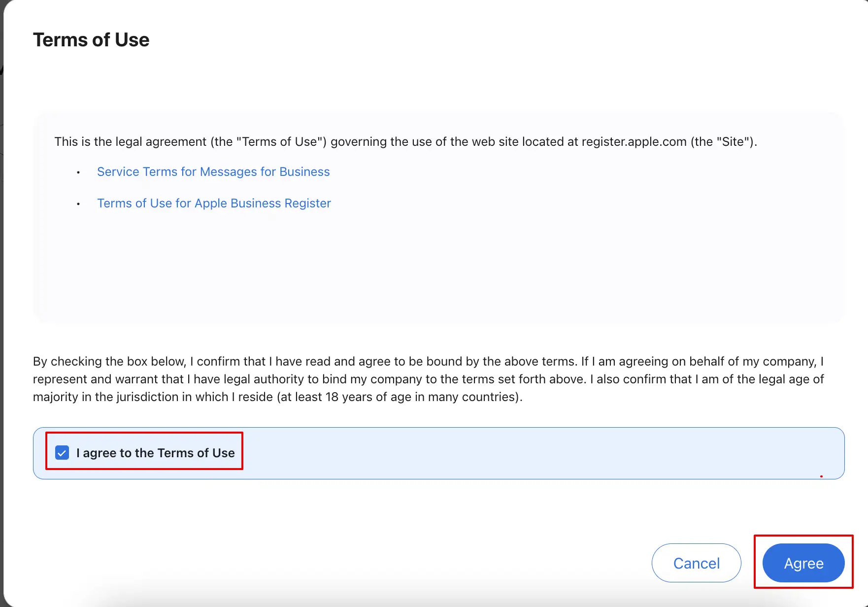Dismiss the dialog with Cancel
This screenshot has width=868, height=607.
pyautogui.click(x=696, y=563)
